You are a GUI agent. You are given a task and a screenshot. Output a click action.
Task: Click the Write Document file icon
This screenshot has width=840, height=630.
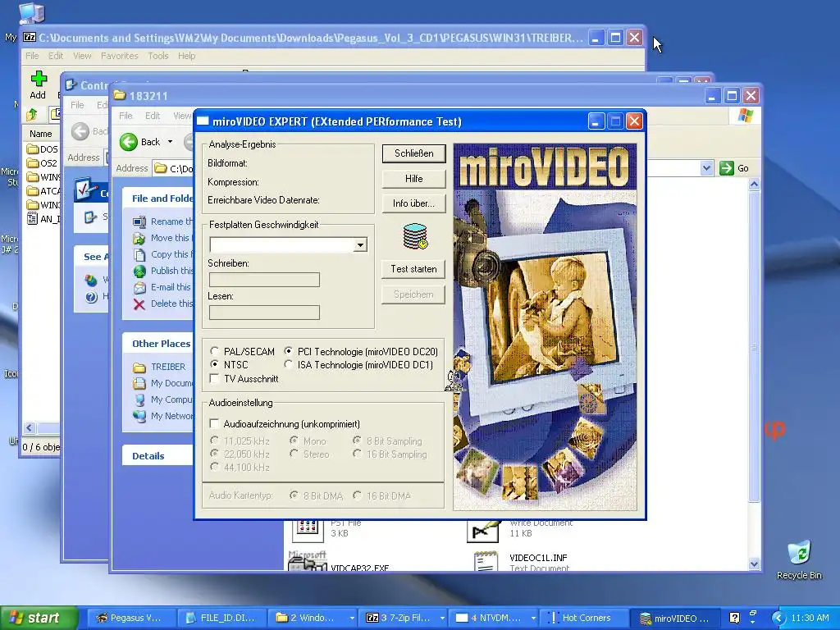point(483,531)
